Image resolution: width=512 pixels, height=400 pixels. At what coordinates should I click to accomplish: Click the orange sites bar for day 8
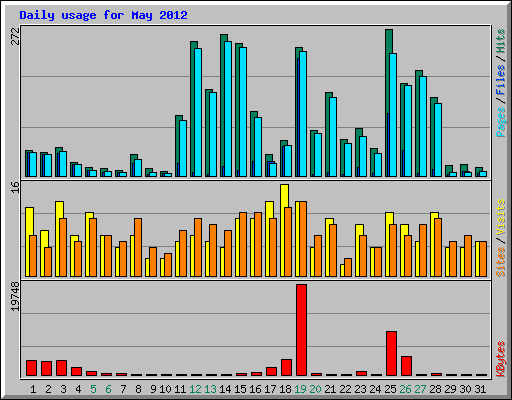(138, 248)
